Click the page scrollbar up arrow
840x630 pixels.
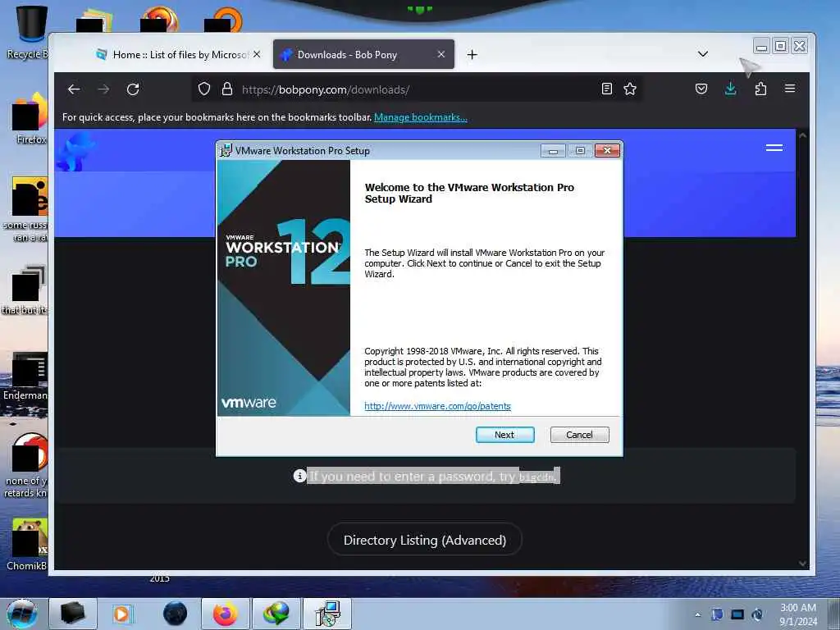coord(802,135)
